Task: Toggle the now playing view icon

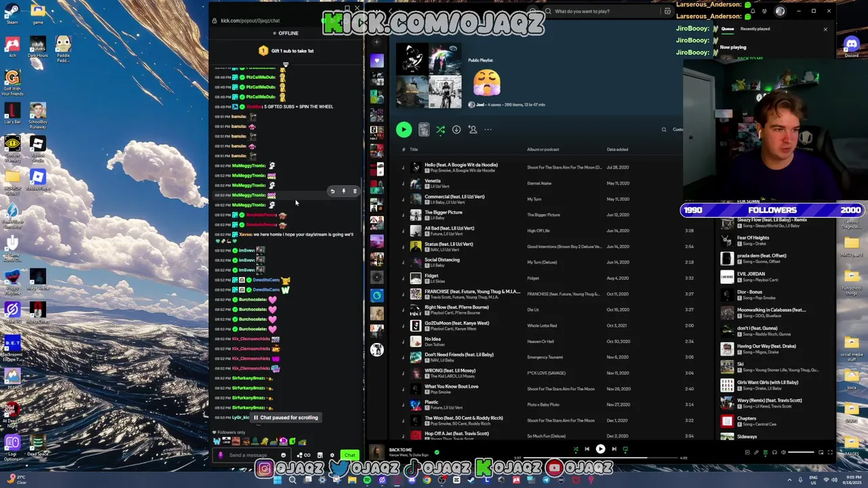Action: pos(747,452)
